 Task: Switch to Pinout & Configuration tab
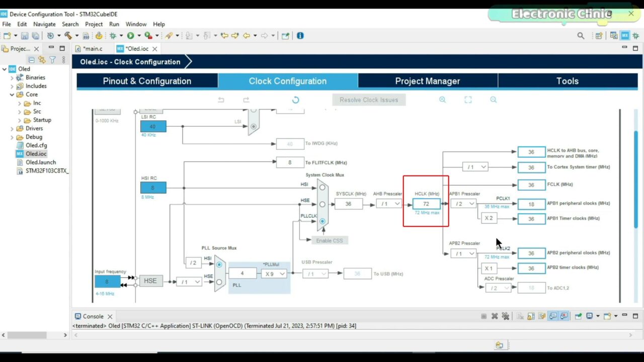[x=147, y=81]
